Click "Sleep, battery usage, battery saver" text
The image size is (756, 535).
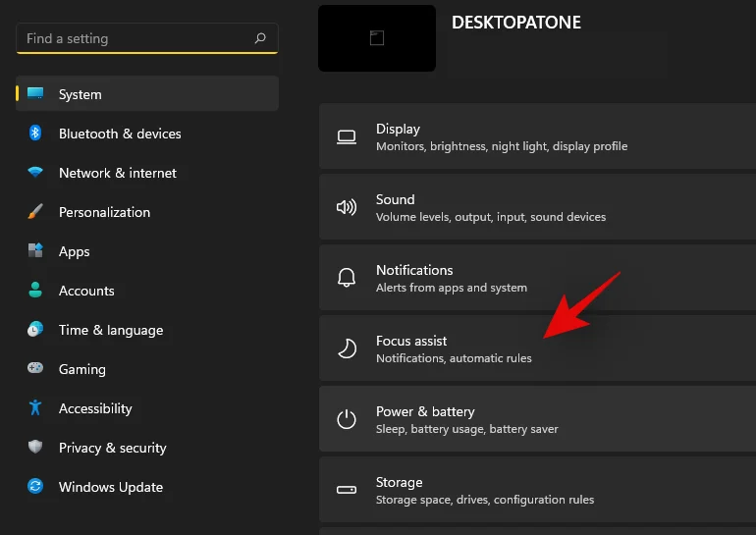(x=467, y=429)
